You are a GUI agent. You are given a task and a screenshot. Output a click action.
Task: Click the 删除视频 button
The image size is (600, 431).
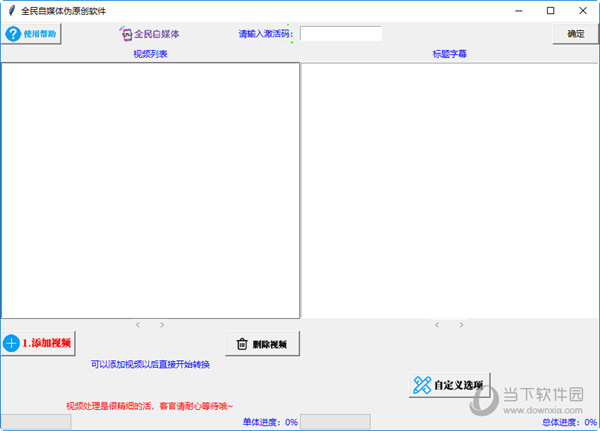pos(262,344)
